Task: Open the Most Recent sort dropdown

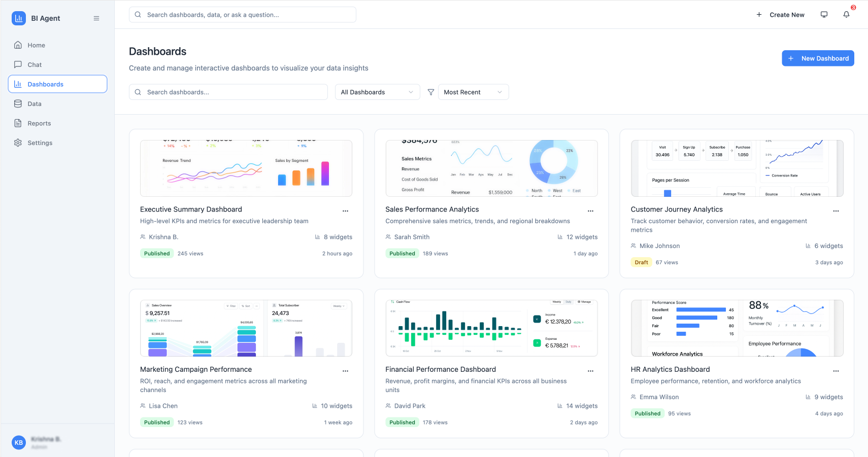Action: click(x=473, y=92)
